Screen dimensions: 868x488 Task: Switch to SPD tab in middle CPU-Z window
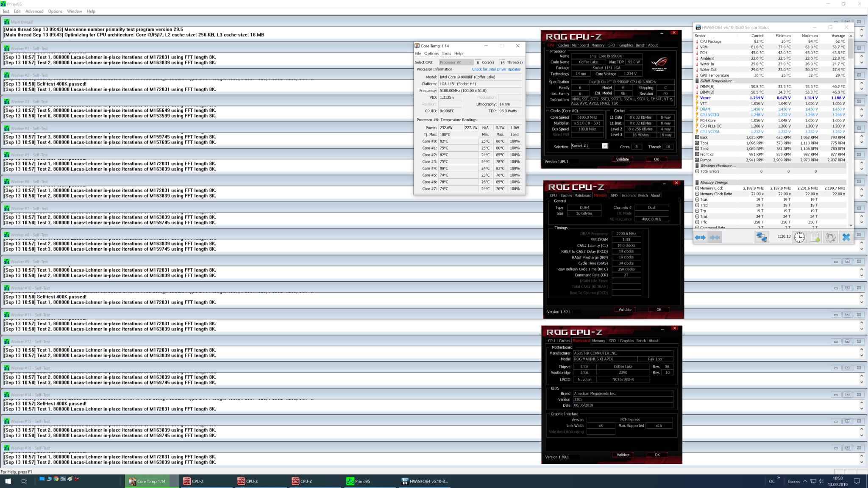[x=614, y=196]
